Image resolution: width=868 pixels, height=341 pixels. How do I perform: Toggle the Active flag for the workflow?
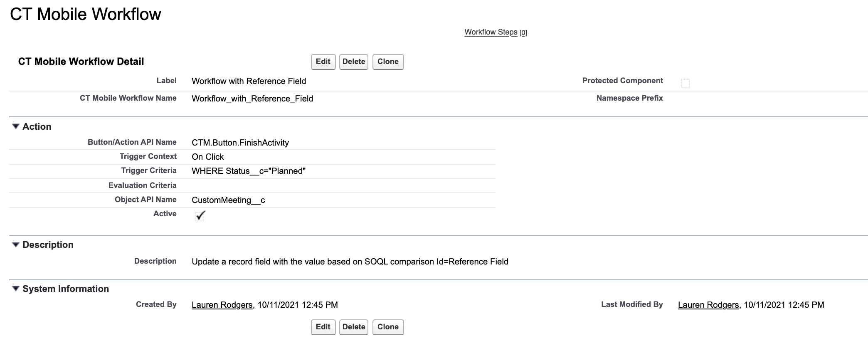click(200, 216)
